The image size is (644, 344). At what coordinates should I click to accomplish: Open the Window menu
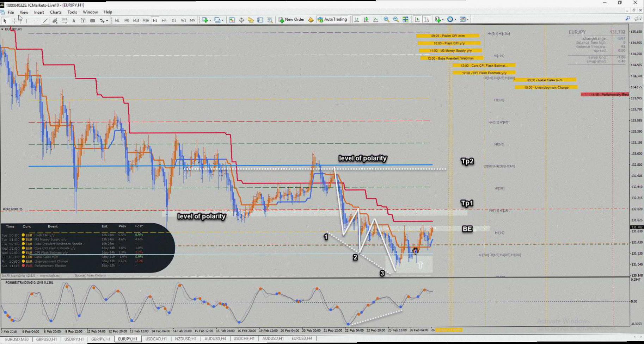point(90,12)
